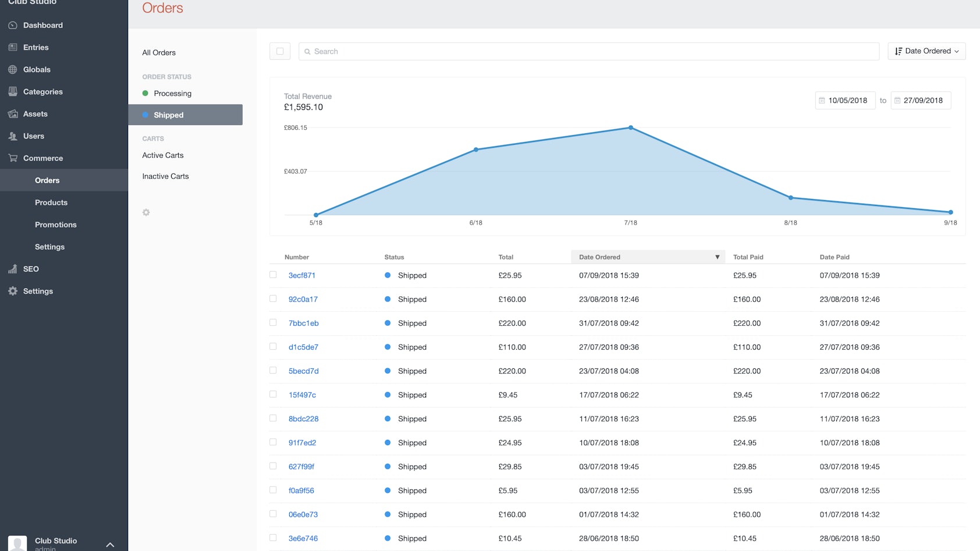View Inactive Carts list
Viewport: 980px width, 551px height.
pos(165,176)
